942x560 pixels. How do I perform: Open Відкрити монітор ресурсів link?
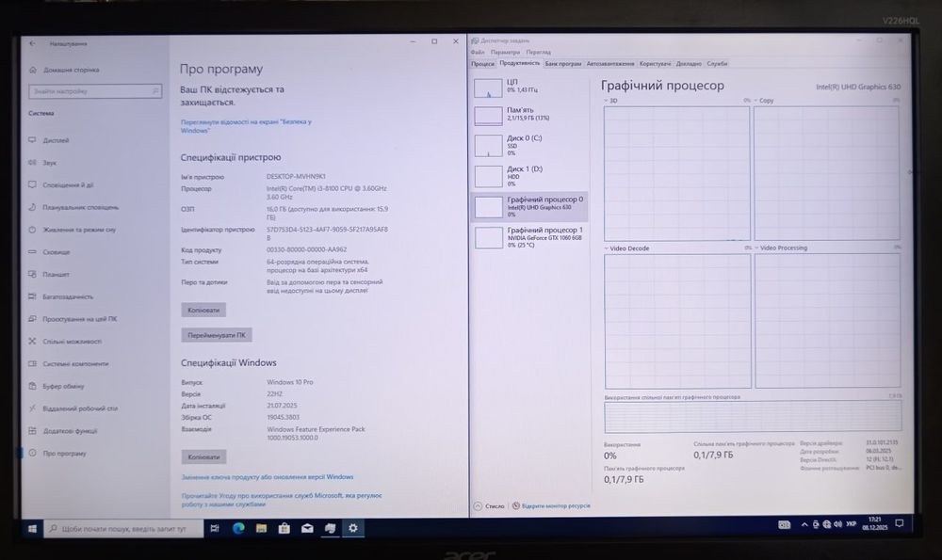(x=551, y=506)
